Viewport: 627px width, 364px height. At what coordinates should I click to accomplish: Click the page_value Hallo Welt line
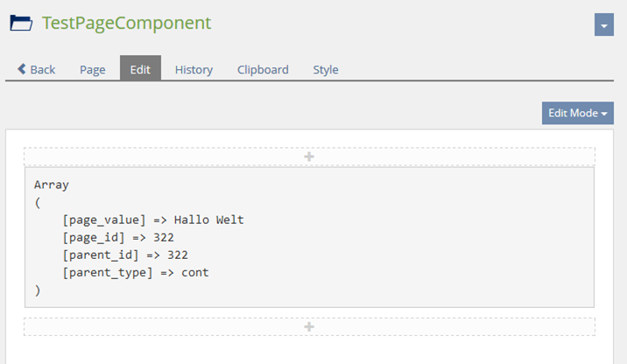(x=152, y=220)
